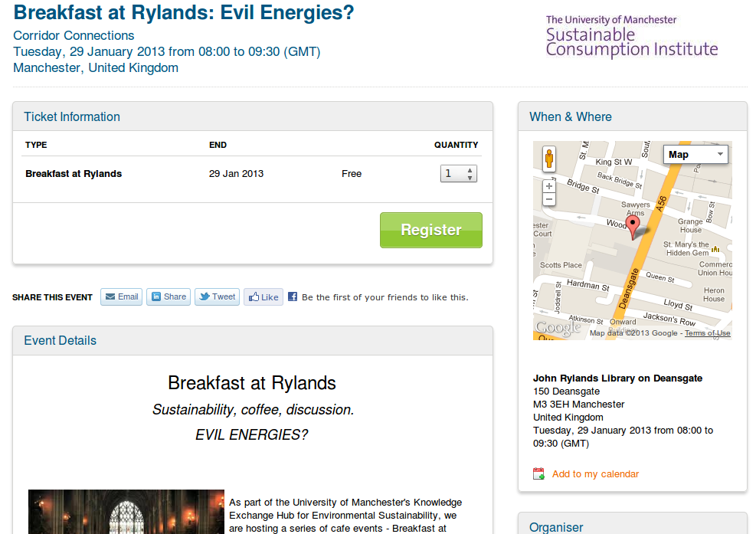Click the Breakfast at Rylands event title
756x534 pixels.
pyautogui.click(x=184, y=12)
